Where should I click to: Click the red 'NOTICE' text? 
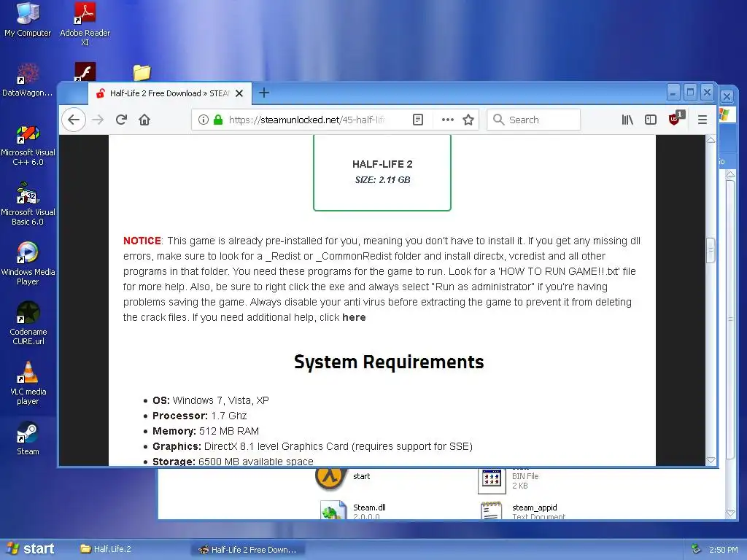point(142,241)
